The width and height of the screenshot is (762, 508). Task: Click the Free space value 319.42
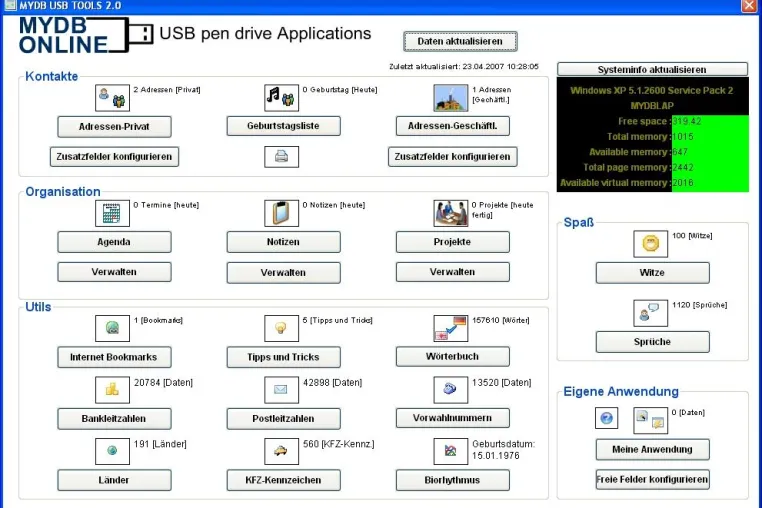tap(686, 121)
